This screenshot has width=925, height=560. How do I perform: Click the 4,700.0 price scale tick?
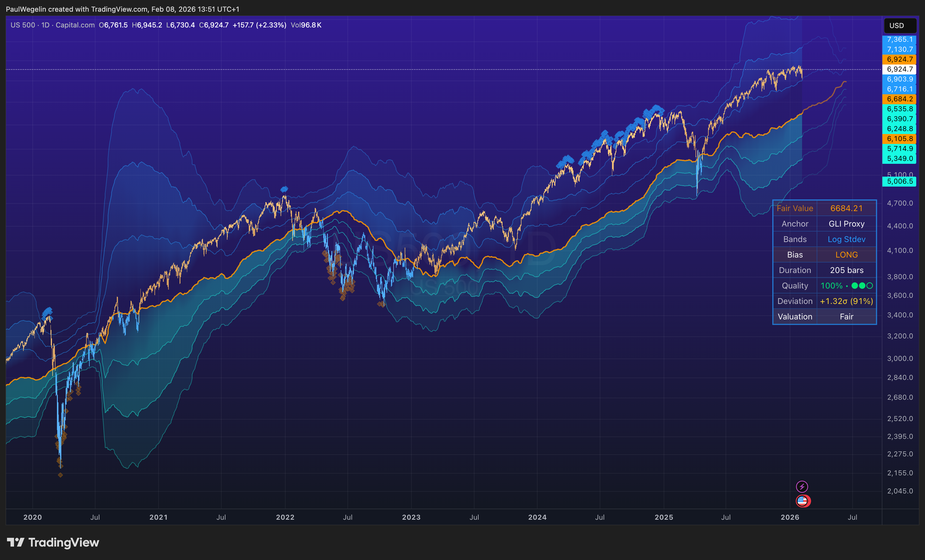(x=900, y=203)
